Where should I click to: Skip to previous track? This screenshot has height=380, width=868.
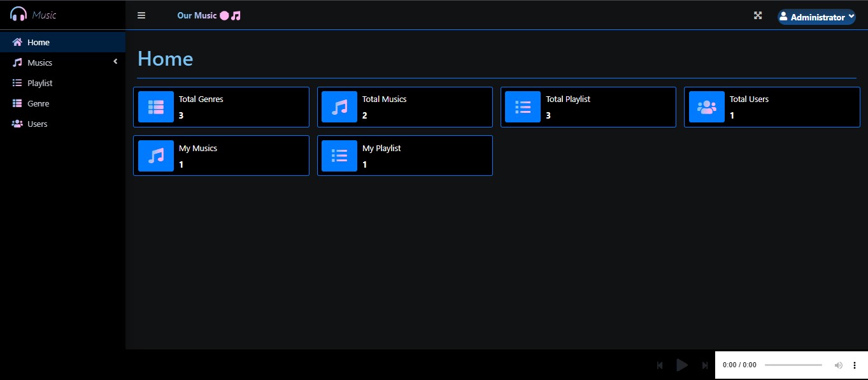click(x=660, y=365)
